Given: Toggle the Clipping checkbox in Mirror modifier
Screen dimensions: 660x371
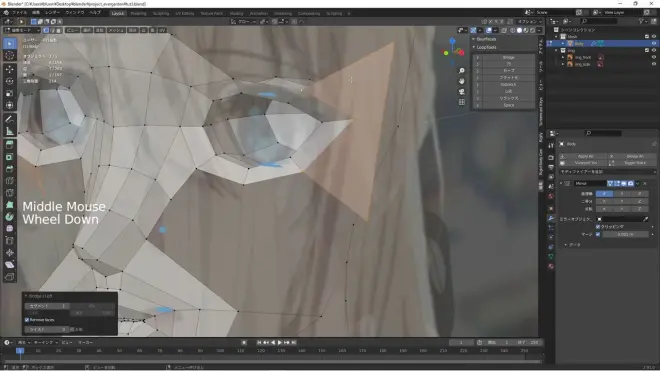Looking at the screenshot, I should [x=598, y=227].
